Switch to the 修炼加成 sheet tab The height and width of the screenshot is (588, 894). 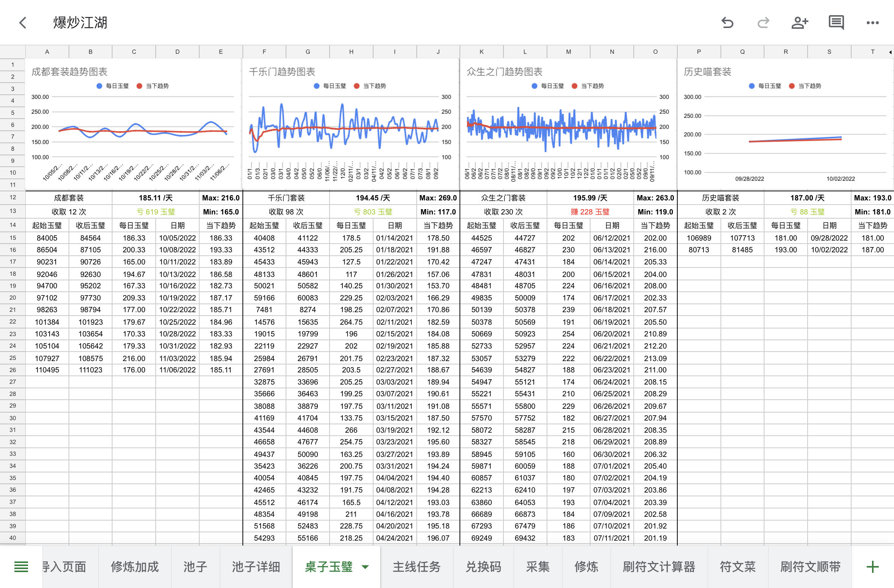tap(135, 567)
